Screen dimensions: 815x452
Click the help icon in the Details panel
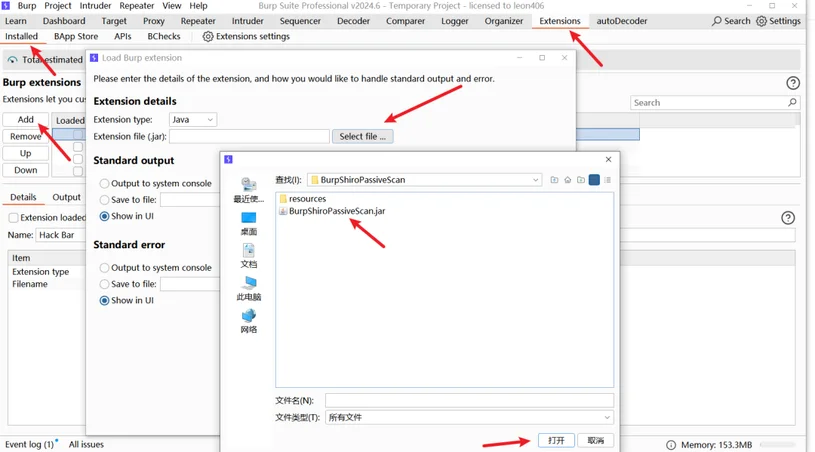point(788,218)
